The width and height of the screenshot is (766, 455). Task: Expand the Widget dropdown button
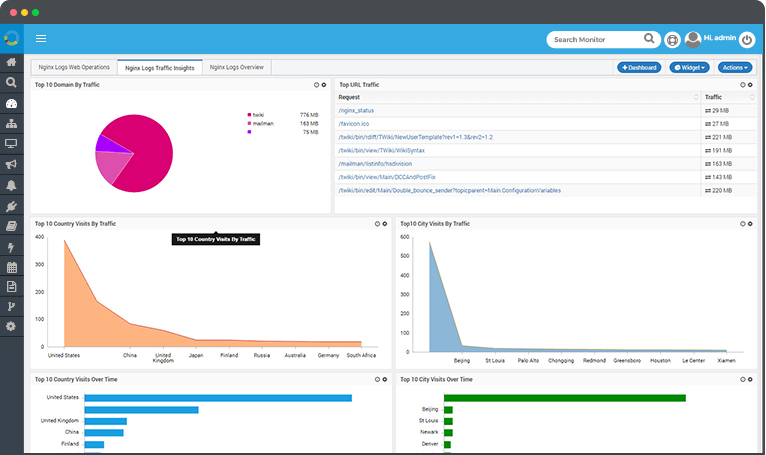click(689, 67)
